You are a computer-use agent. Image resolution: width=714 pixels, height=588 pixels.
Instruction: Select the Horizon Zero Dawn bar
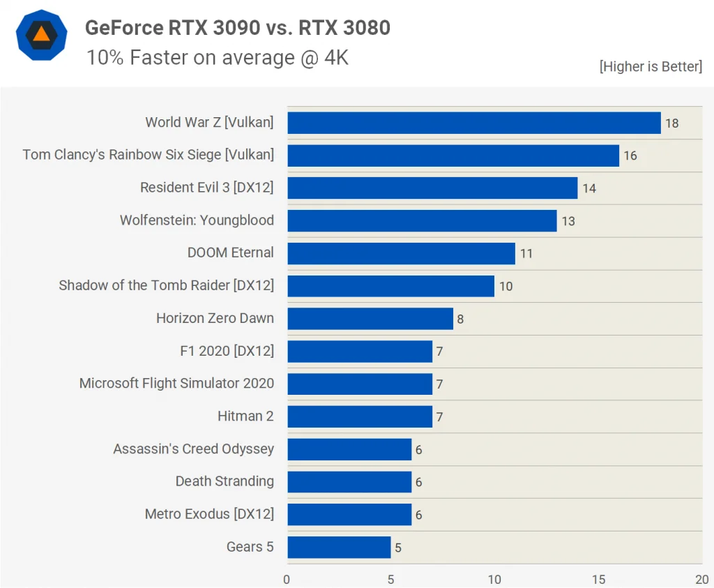tap(370, 319)
